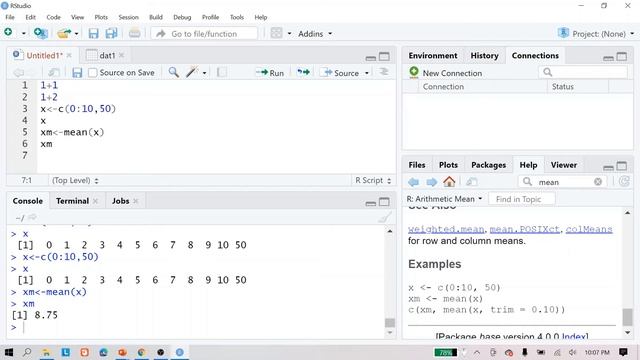Click the Source button
Image resolution: width=640 pixels, height=360 pixels.
[x=341, y=73]
